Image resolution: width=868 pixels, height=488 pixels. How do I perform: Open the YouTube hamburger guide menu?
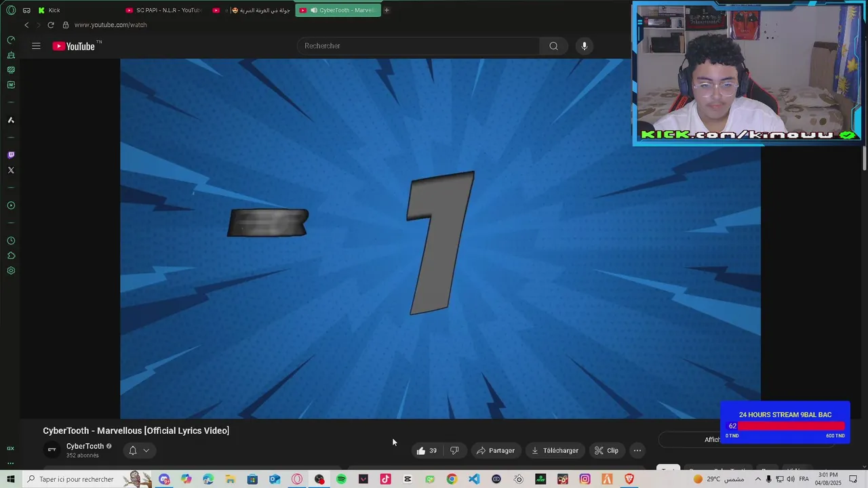[36, 46]
